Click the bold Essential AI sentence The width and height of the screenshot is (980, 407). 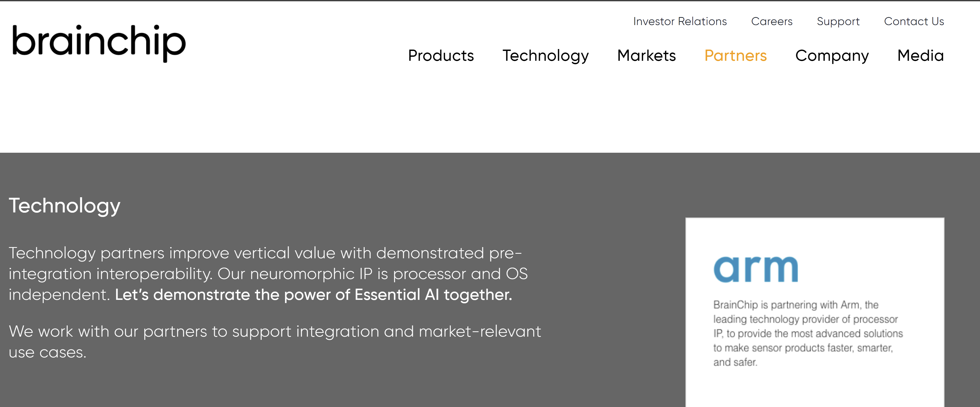pyautogui.click(x=314, y=295)
